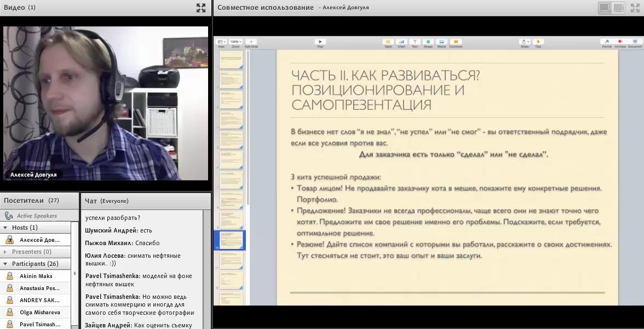Open the Share dropdown in the Keynote toolbar

click(525, 42)
